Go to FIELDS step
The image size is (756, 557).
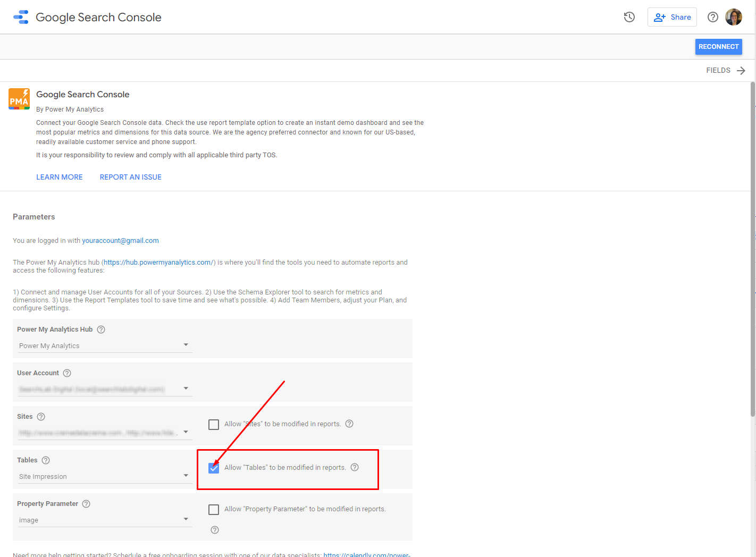[x=726, y=70]
